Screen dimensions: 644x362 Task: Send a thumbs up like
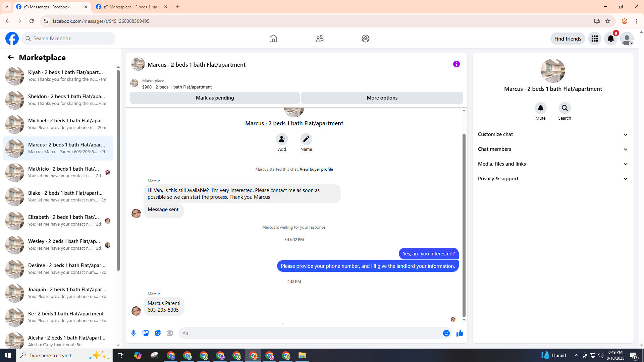[460, 333]
